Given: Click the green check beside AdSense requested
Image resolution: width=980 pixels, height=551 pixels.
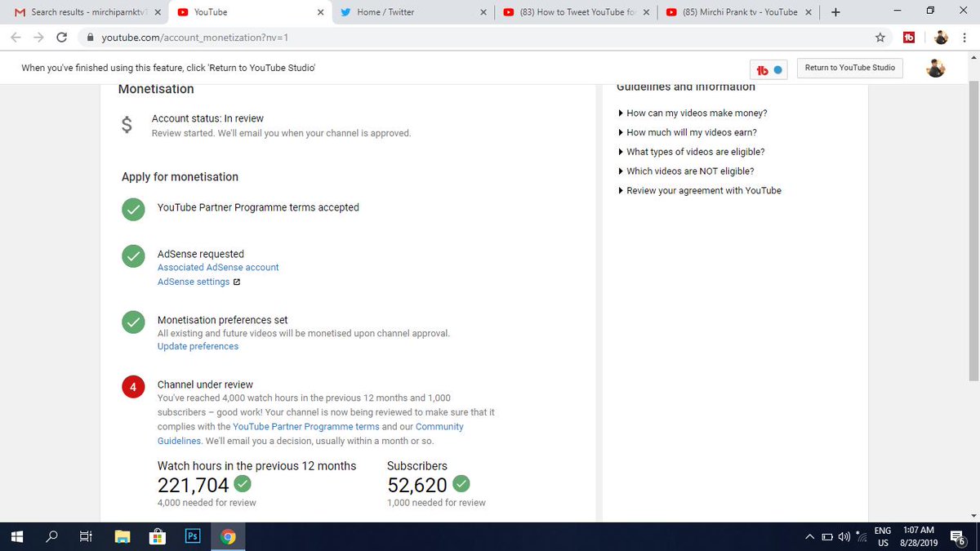Looking at the screenshot, I should (x=133, y=256).
